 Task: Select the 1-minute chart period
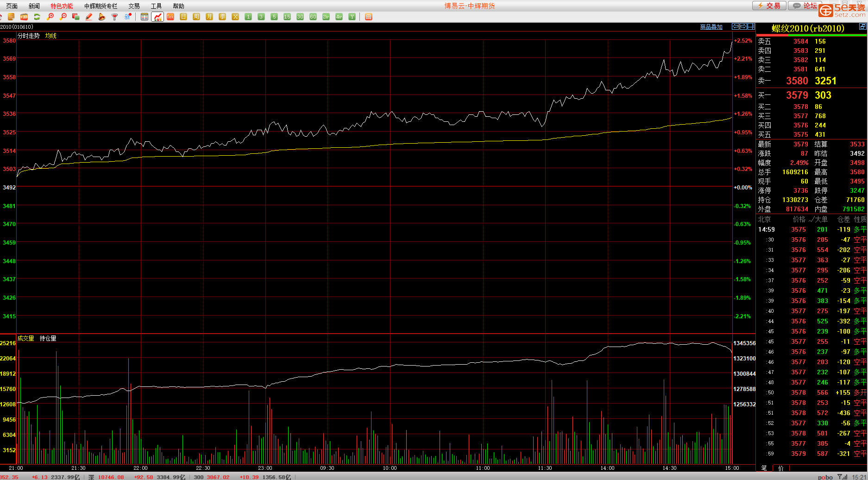click(248, 17)
